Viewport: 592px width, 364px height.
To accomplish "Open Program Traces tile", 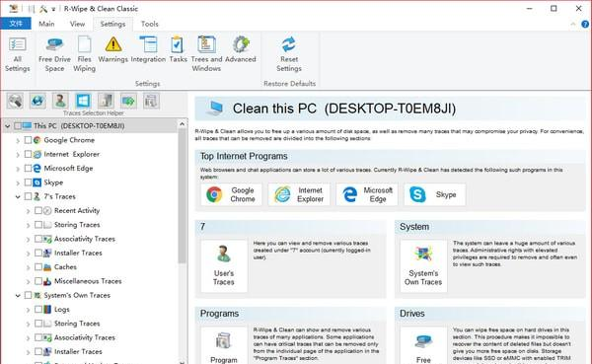I will [224, 345].
